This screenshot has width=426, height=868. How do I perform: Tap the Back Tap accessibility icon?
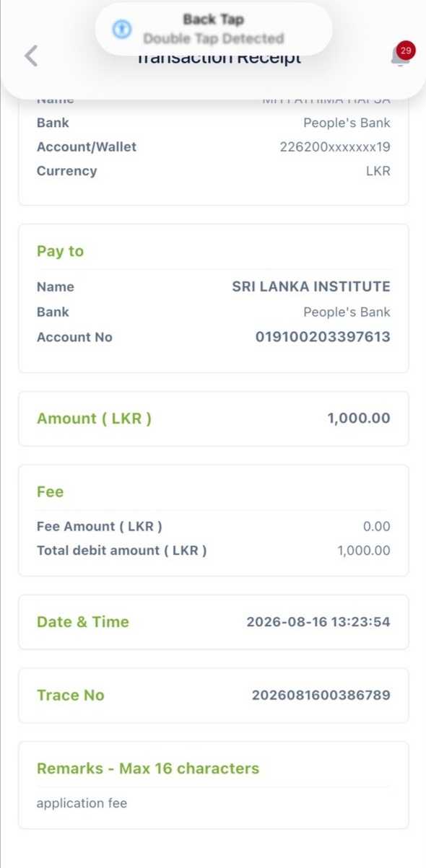(121, 29)
